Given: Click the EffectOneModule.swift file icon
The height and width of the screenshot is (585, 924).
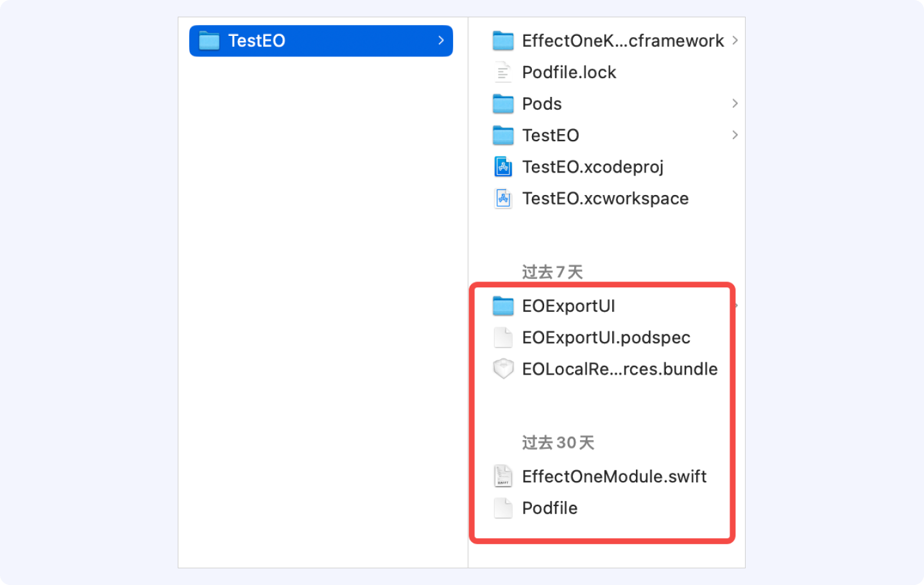Looking at the screenshot, I should (503, 476).
